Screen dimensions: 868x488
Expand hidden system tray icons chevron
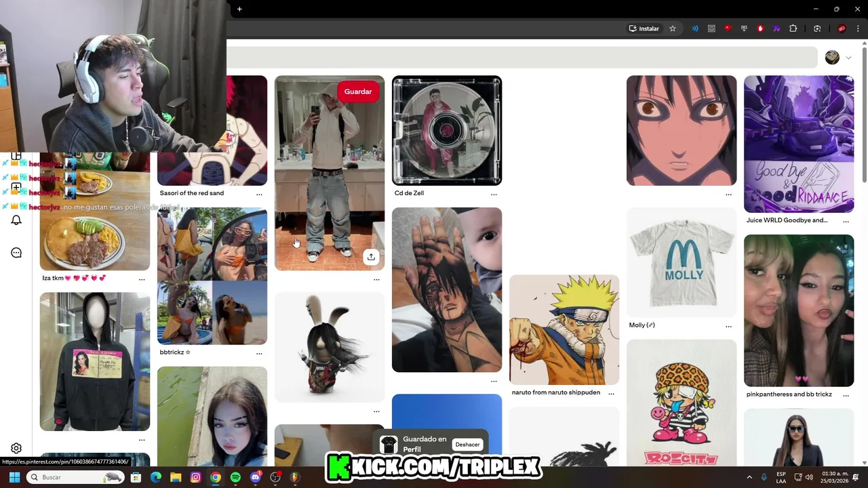click(x=749, y=477)
